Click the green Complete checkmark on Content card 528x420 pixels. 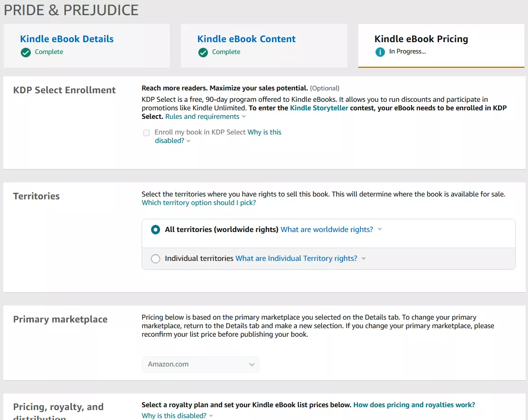(203, 52)
